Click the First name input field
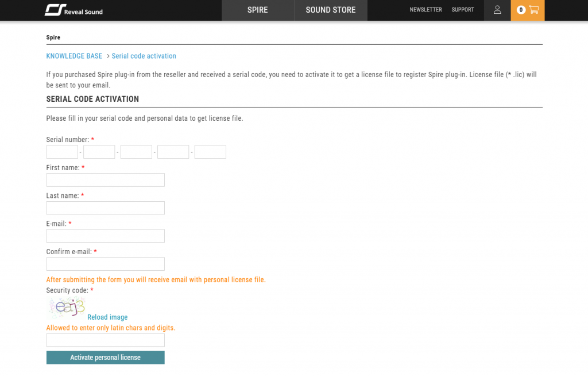The height and width of the screenshot is (376, 588). click(105, 180)
